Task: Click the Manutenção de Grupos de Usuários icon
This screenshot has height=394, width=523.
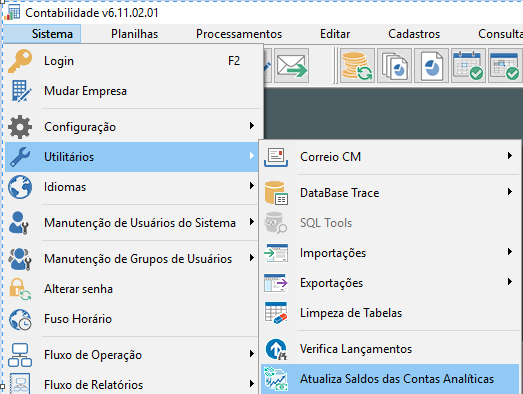Action: 20,259
